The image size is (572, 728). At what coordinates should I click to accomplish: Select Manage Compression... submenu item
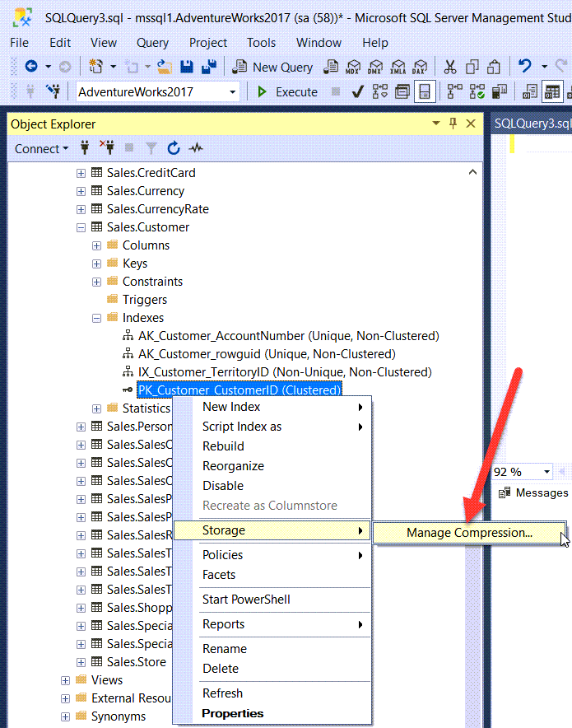[469, 533]
